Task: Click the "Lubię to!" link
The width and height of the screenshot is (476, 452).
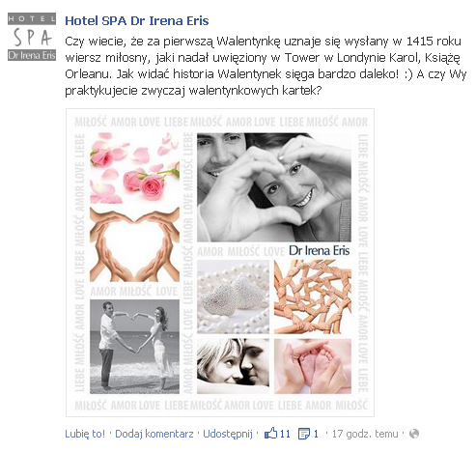Action: 85,434
